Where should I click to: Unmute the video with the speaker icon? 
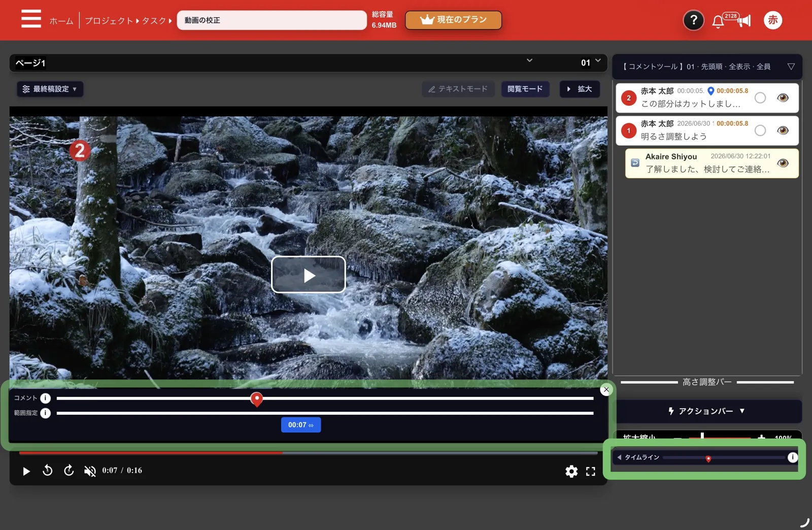click(x=90, y=471)
